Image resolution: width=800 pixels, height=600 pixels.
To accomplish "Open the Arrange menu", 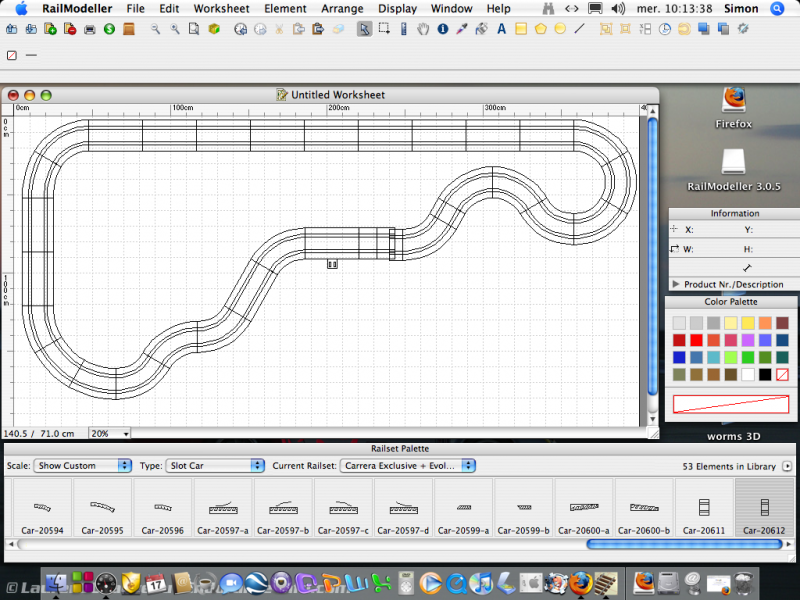I will [342, 8].
